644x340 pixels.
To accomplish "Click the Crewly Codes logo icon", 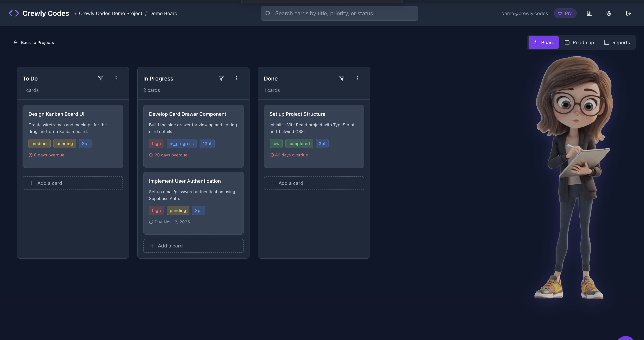I will 14,14.
